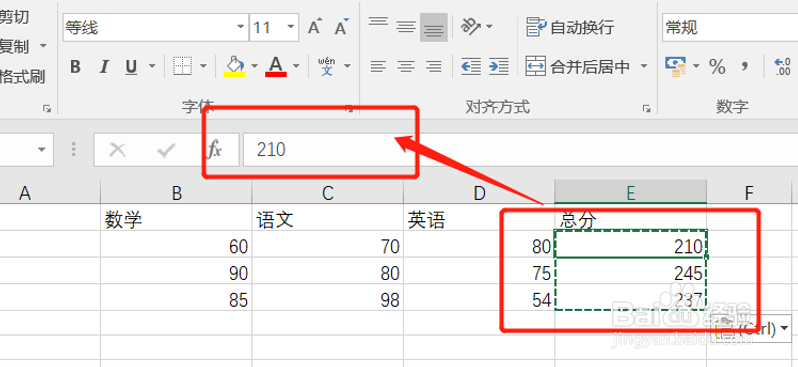Increase decimal places
The width and height of the screenshot is (798, 367).
point(782,67)
